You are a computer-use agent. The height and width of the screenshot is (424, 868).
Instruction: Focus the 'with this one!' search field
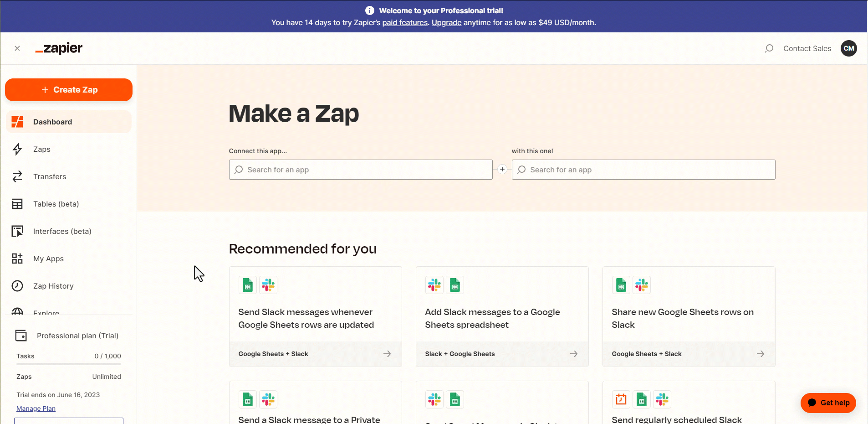pos(643,170)
